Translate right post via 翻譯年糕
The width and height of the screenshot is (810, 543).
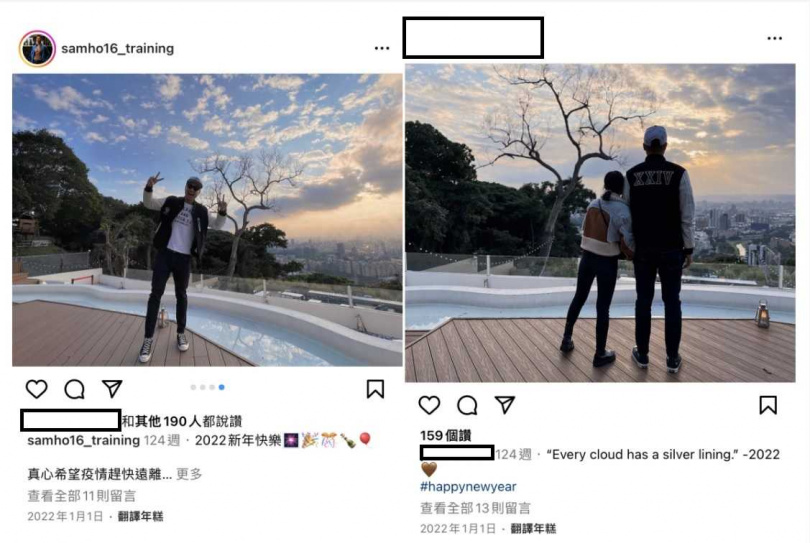[533, 529]
